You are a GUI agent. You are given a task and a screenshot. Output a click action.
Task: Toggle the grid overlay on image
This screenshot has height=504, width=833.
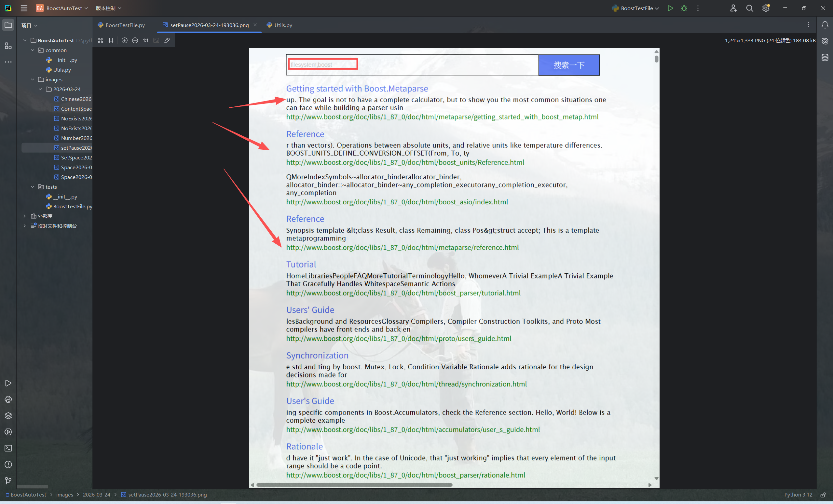[x=111, y=40]
